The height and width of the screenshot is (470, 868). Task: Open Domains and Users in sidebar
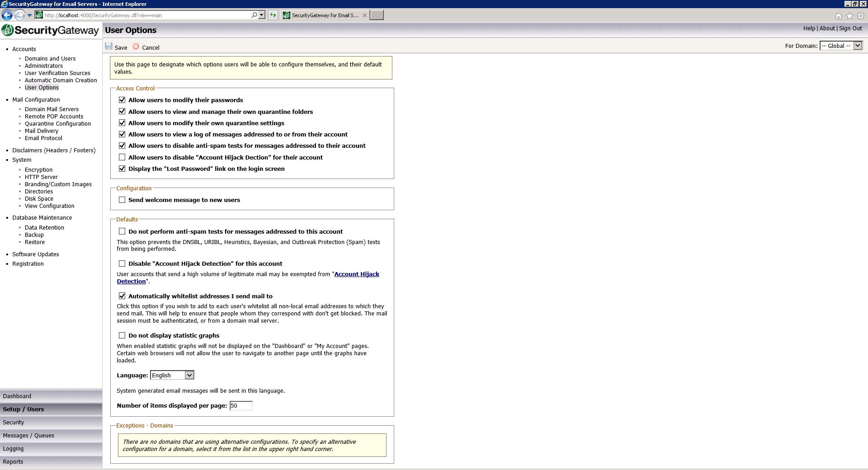[x=50, y=59]
